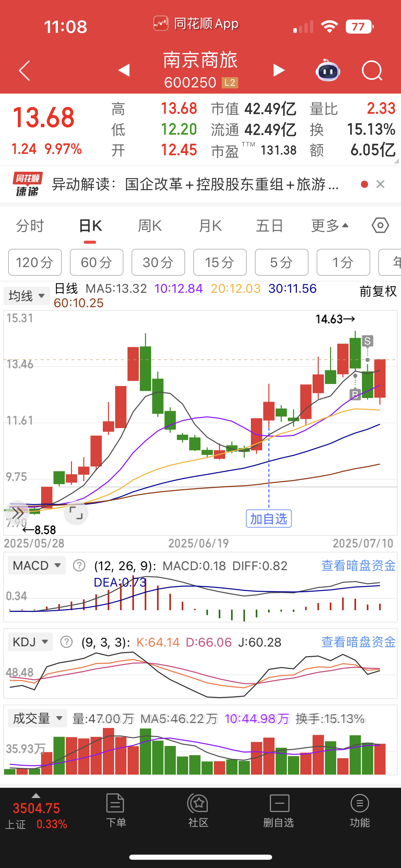
Task: Change the 前复权 adjustment mode
Action: point(378,291)
